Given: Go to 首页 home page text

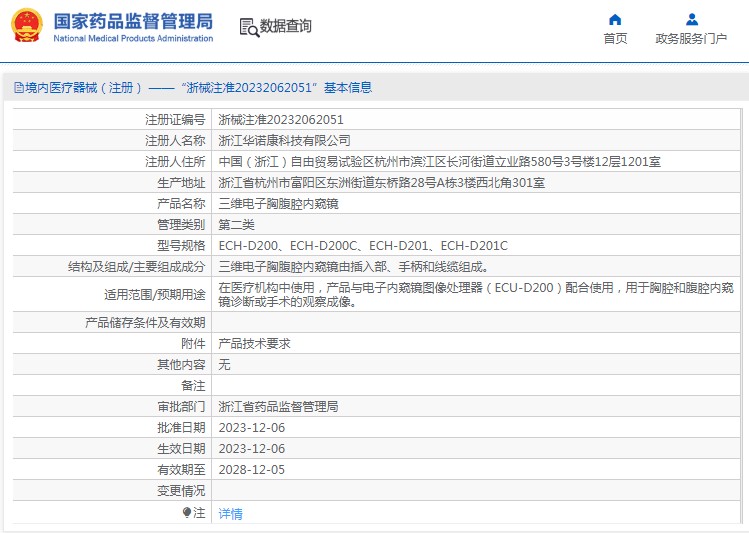Looking at the screenshot, I should click(615, 39).
